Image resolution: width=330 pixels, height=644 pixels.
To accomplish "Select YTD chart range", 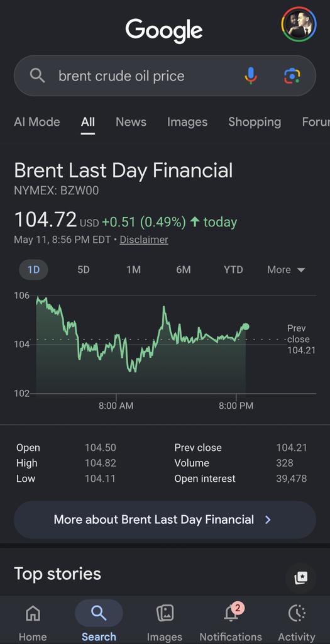I will 233,270.
